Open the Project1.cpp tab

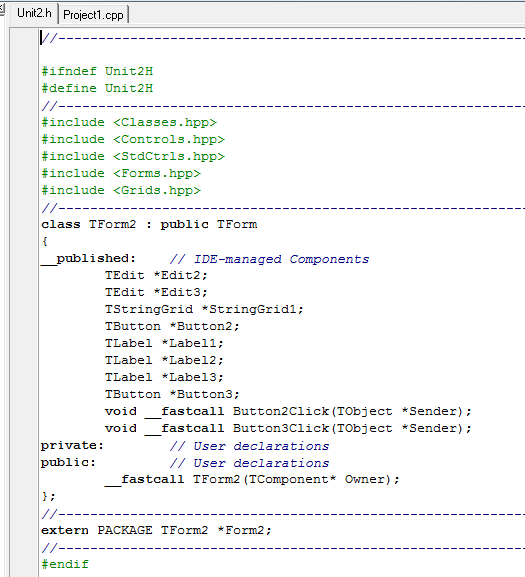[x=93, y=15]
